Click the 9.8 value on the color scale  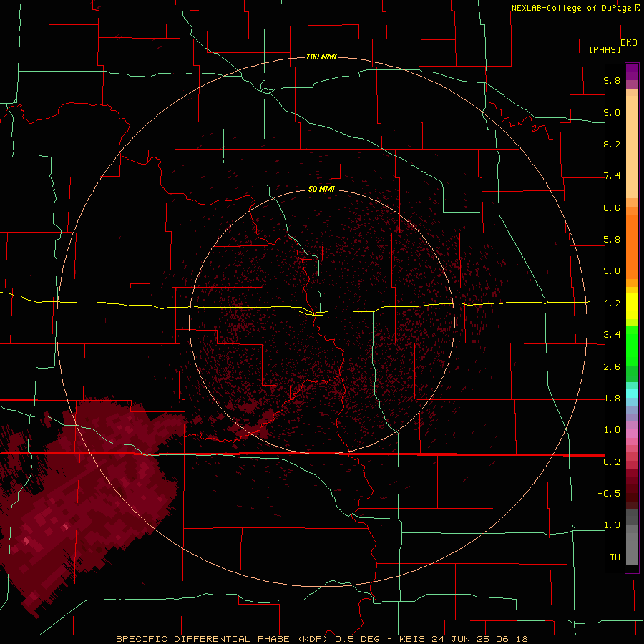click(612, 80)
